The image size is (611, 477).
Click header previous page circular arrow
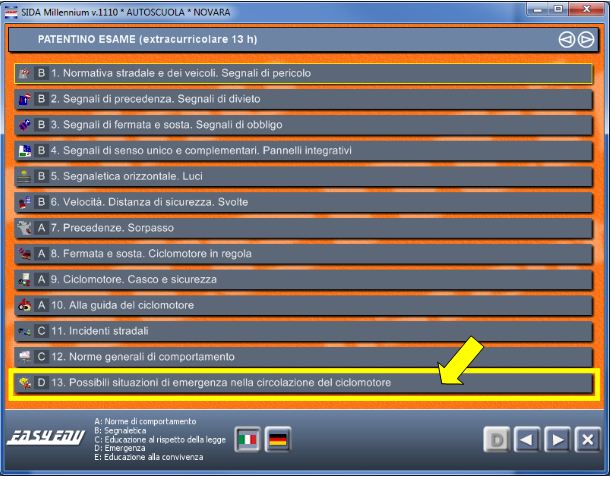point(566,40)
